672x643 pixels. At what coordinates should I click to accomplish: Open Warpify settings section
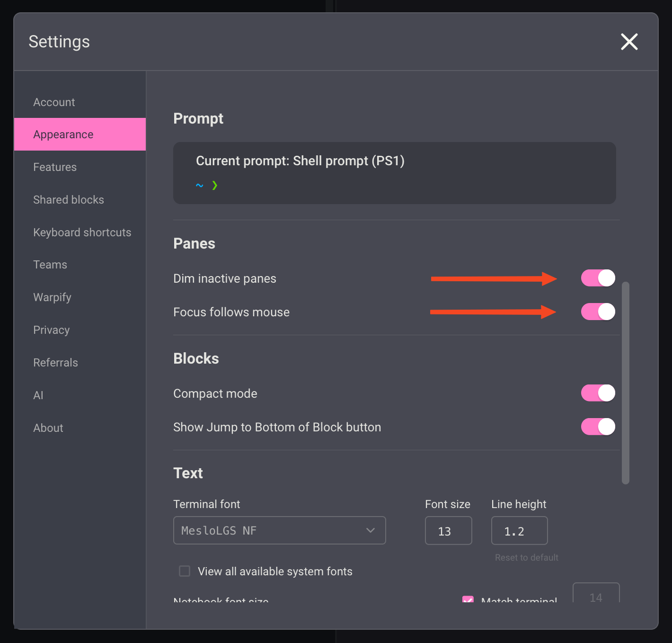[x=52, y=297]
